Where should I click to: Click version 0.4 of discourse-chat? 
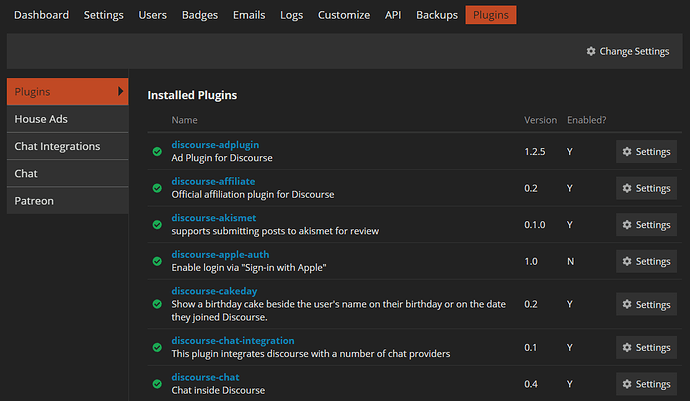[x=531, y=384]
